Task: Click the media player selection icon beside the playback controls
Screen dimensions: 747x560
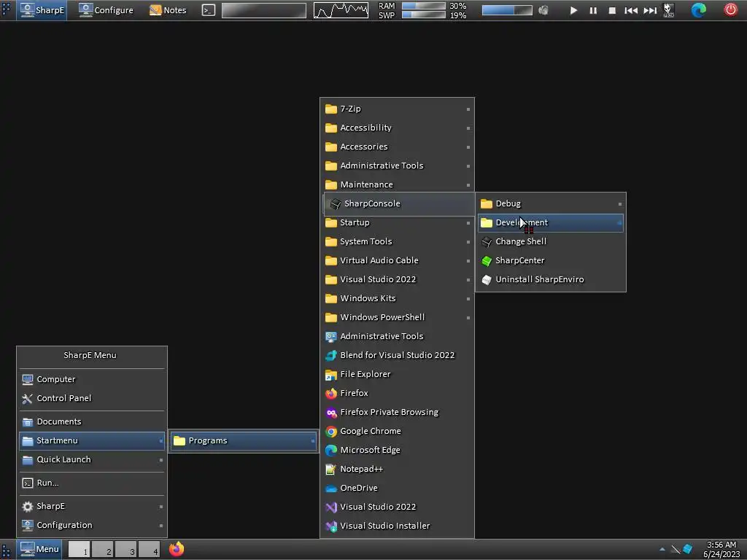Action: (x=669, y=10)
